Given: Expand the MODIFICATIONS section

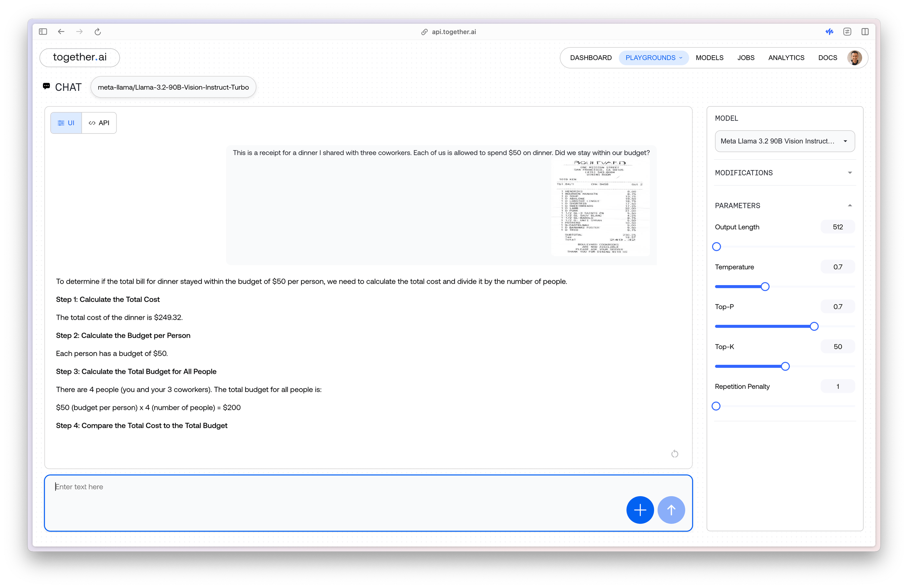Looking at the screenshot, I should [850, 173].
